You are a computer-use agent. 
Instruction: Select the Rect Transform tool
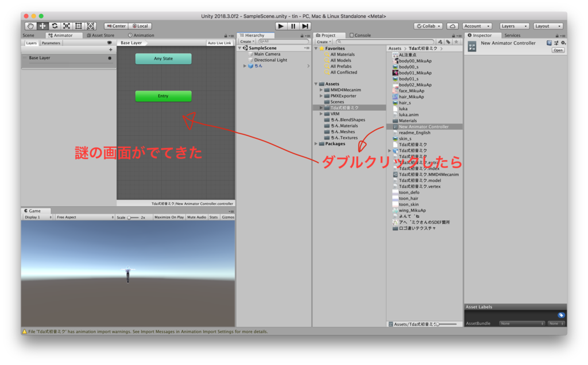(x=78, y=26)
